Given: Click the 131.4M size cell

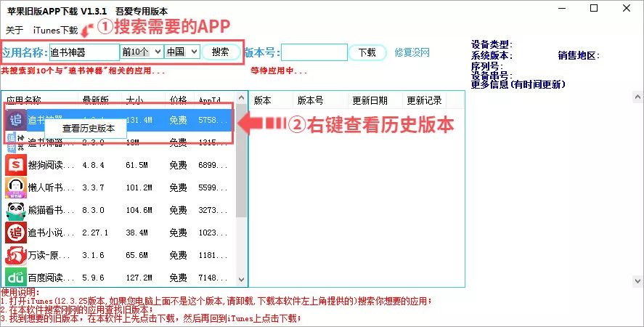Looking at the screenshot, I should pos(139,120).
